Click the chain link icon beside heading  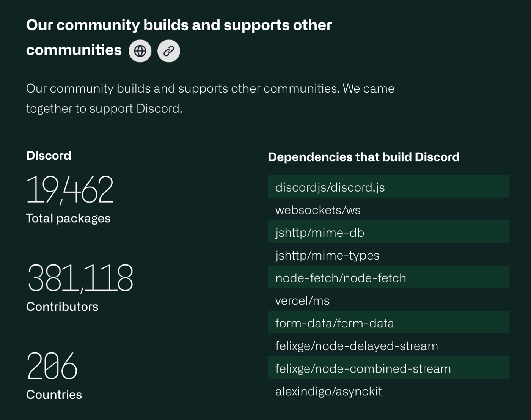(x=169, y=51)
